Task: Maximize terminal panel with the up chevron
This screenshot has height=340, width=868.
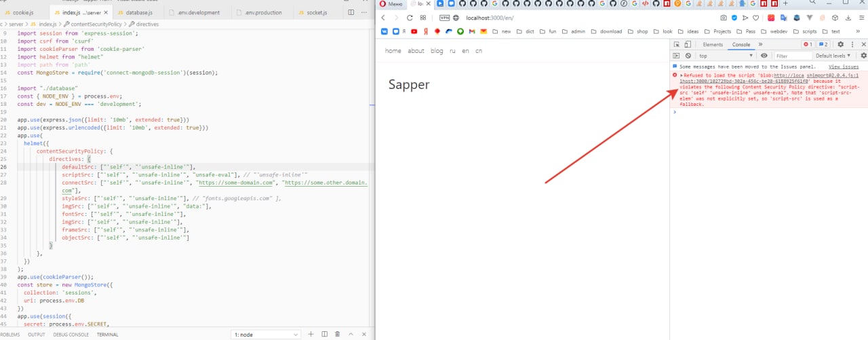Action: pyautogui.click(x=351, y=334)
